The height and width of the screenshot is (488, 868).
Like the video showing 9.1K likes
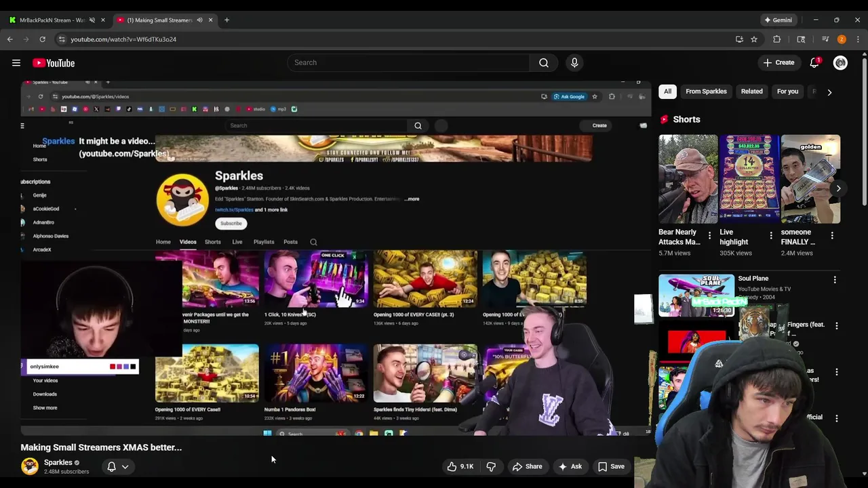click(x=460, y=466)
